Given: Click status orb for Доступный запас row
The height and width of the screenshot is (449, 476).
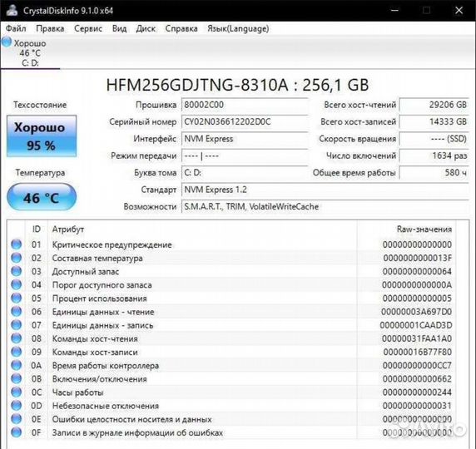Looking at the screenshot, I should (17, 271).
